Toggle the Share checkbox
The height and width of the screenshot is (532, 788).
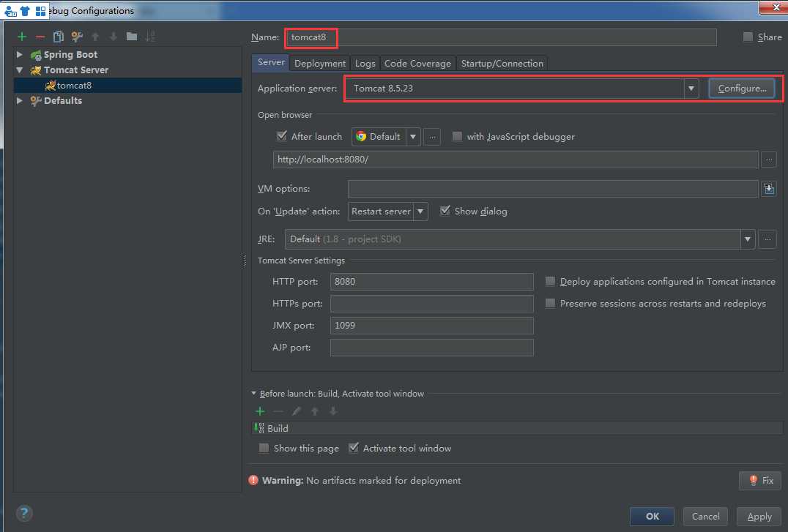coord(748,37)
